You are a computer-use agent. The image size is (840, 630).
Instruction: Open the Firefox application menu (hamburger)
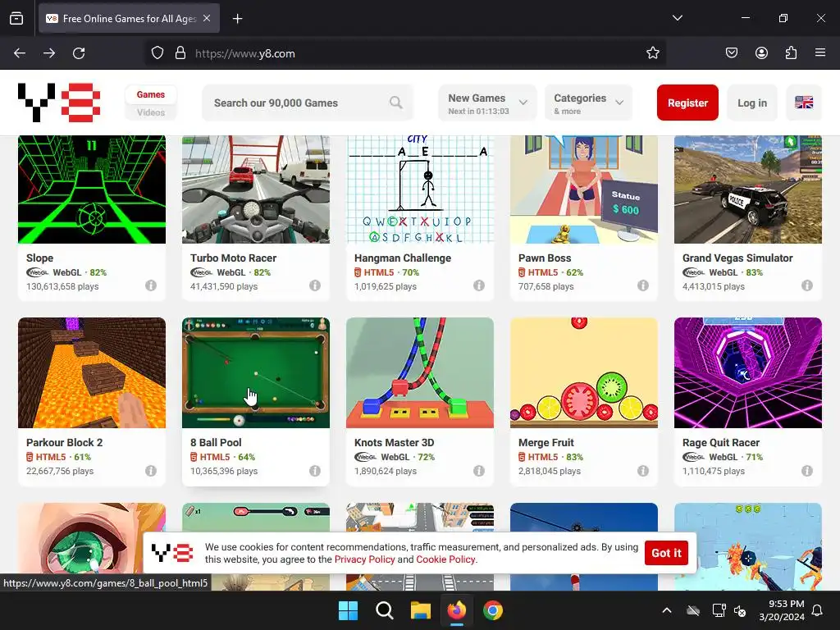coord(820,52)
